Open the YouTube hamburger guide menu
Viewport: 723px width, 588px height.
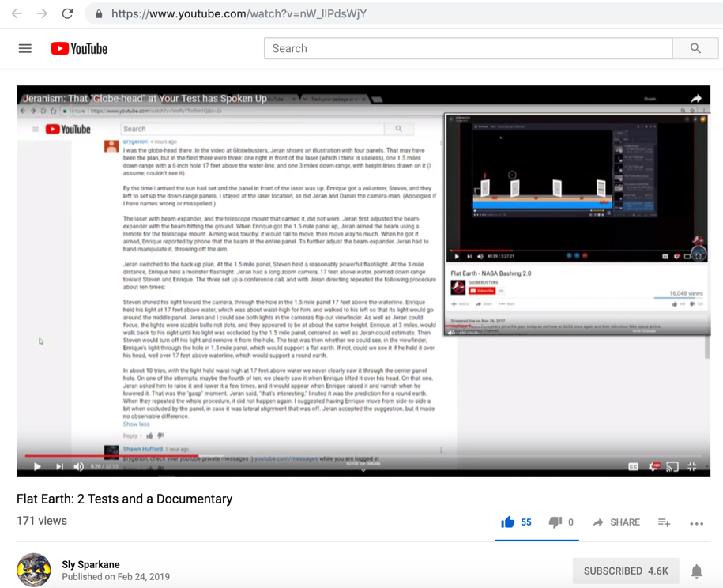tap(25, 48)
